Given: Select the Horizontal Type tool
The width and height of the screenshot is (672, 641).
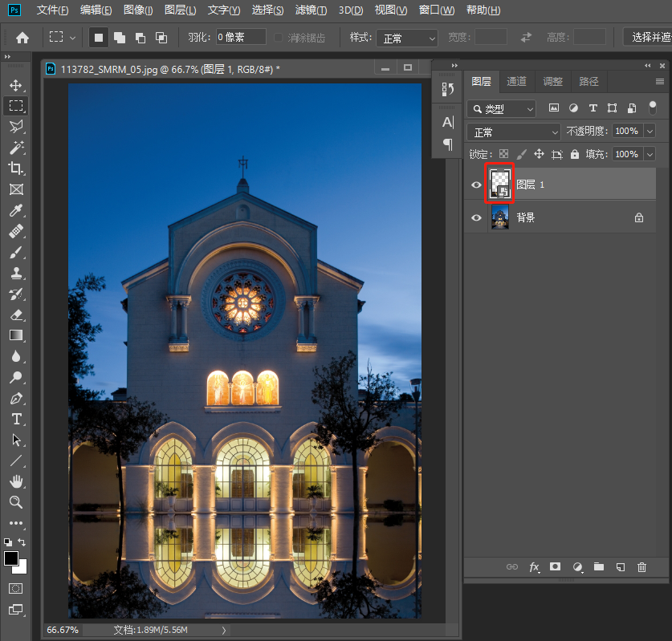Looking at the screenshot, I should 16,419.
